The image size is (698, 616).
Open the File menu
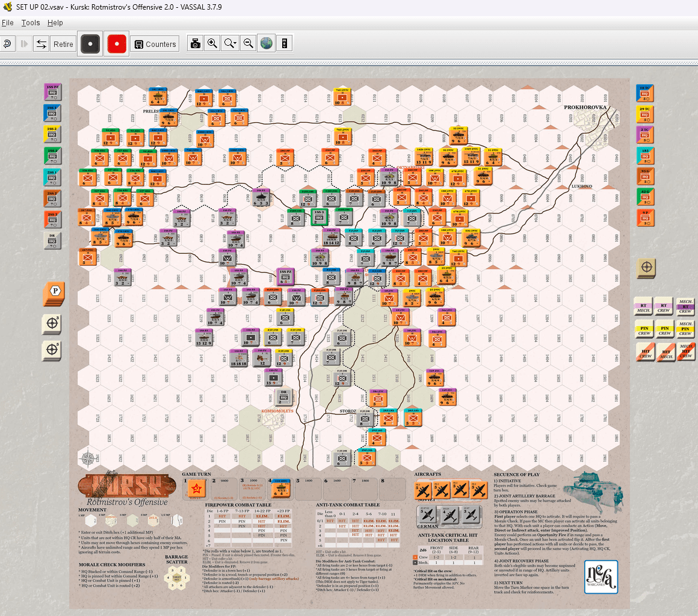(7, 23)
